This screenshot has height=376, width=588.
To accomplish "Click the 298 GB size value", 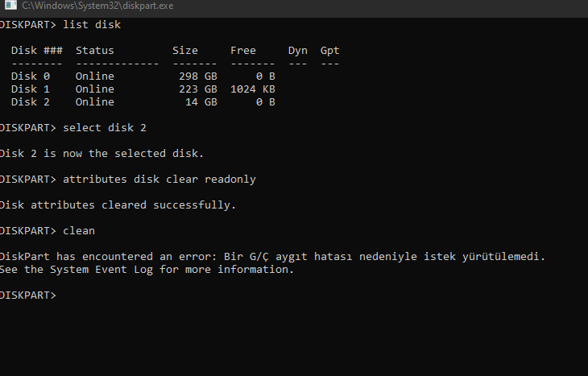I will pos(198,76).
